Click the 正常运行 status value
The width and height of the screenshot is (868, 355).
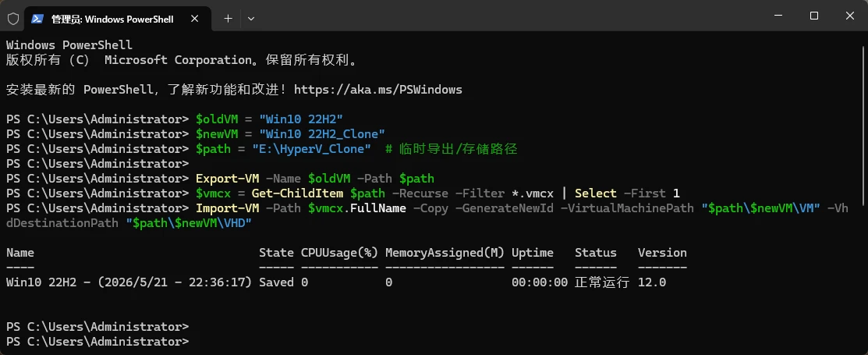pyautogui.click(x=602, y=282)
